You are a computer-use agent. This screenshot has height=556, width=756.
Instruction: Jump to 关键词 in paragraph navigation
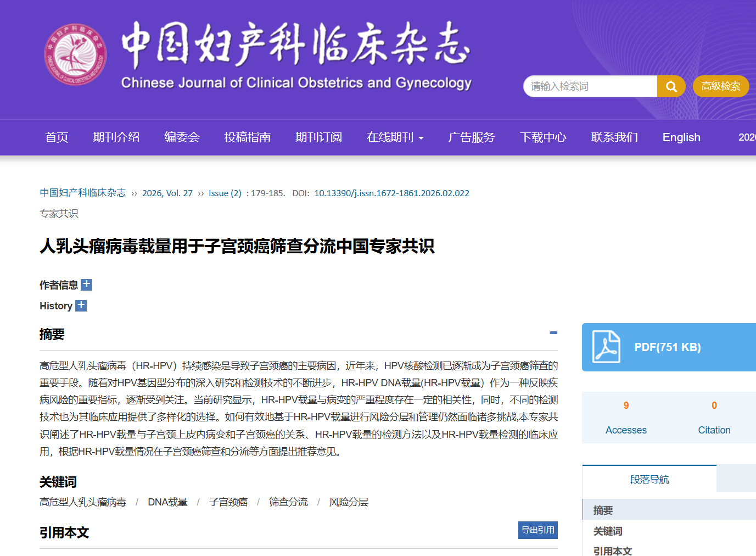coord(608,531)
